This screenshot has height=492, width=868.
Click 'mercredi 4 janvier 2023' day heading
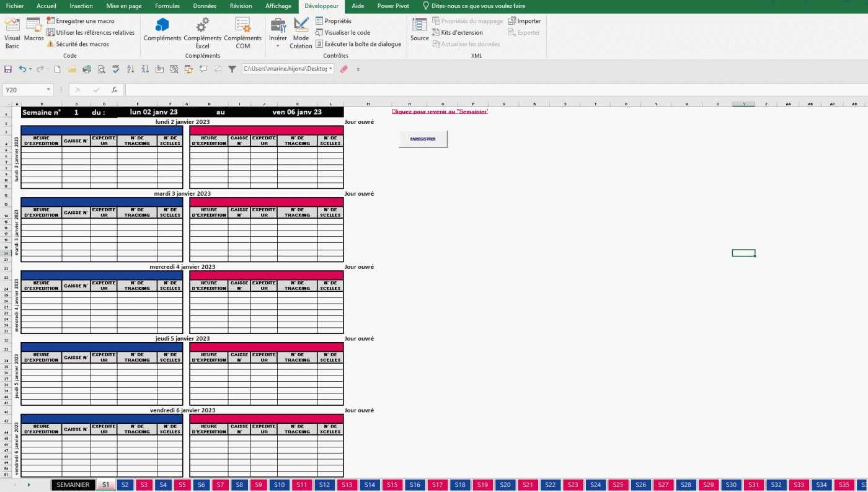coord(182,266)
